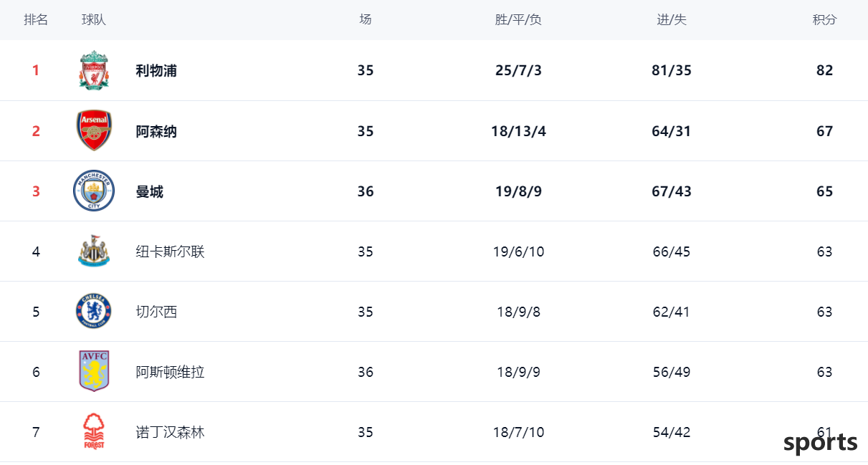Screen dimensions: 868x465
Task: Select Liverpool's 82 points value
Action: pyautogui.click(x=824, y=70)
